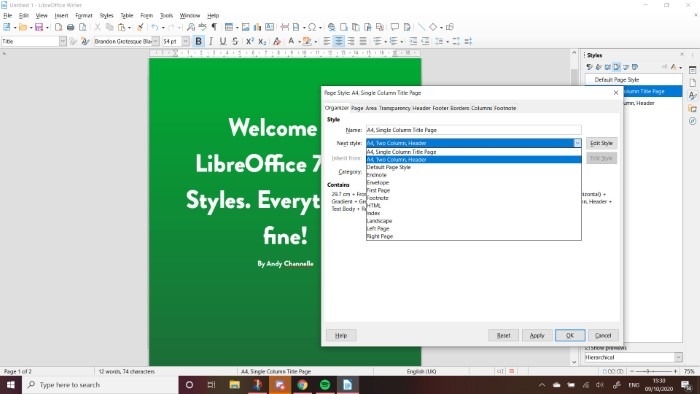Show Paragraph Styles in Styles panel
The image size is (700, 394).
tap(589, 67)
